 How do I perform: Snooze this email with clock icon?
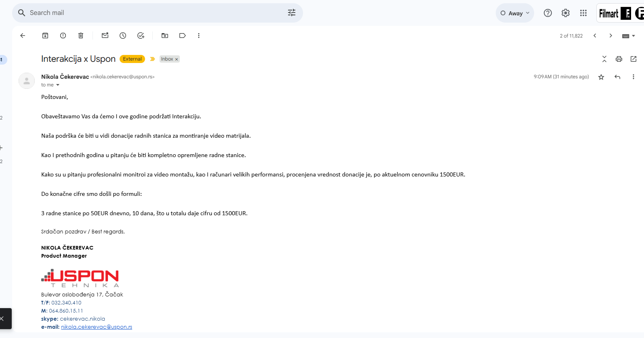pyautogui.click(x=123, y=36)
